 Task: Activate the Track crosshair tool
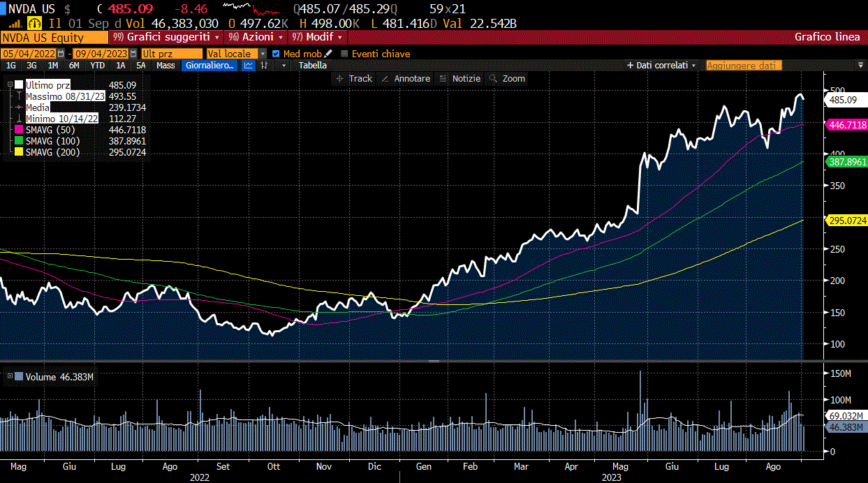click(354, 79)
